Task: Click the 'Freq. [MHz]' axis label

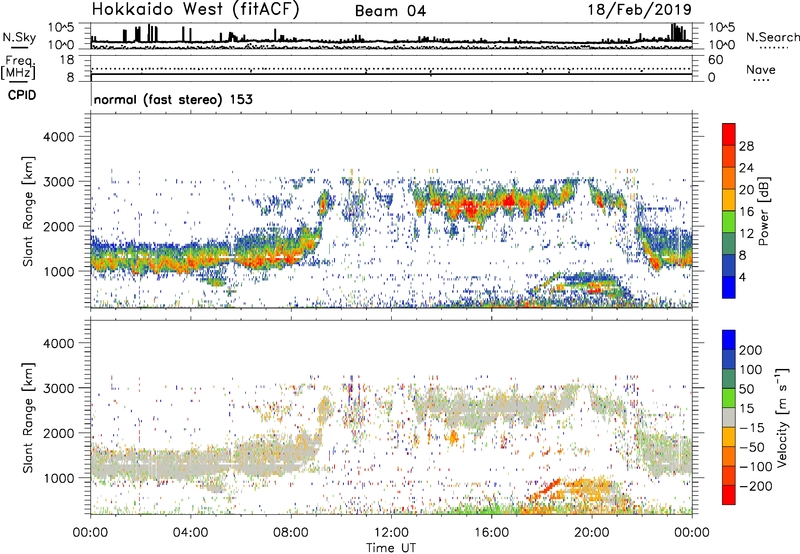Action: [x=18, y=67]
